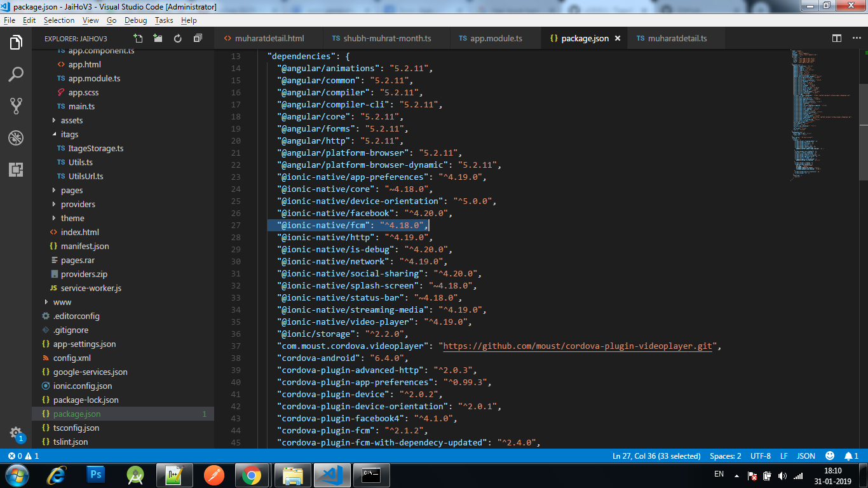Click the New File icon in Explorer
868x488 pixels.
[x=138, y=38]
